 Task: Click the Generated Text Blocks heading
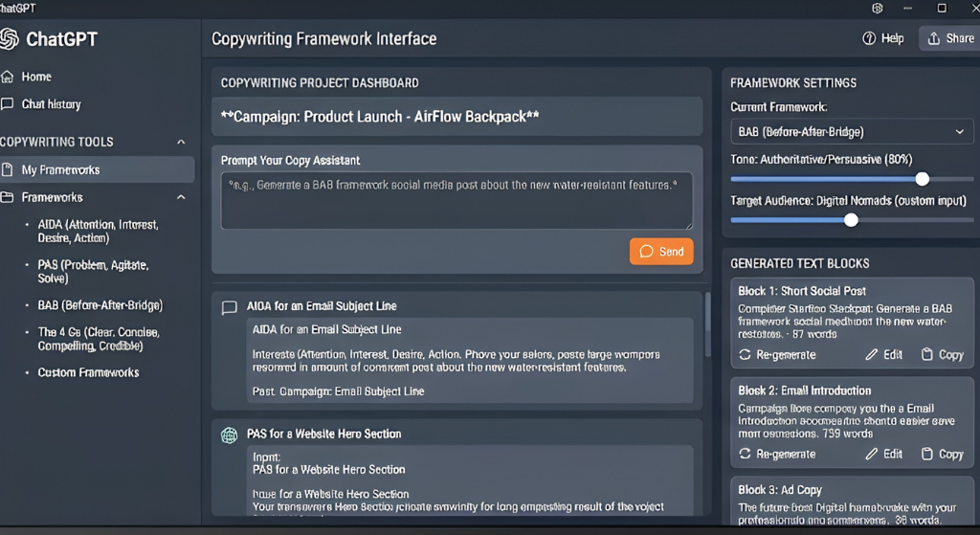pyautogui.click(x=800, y=264)
